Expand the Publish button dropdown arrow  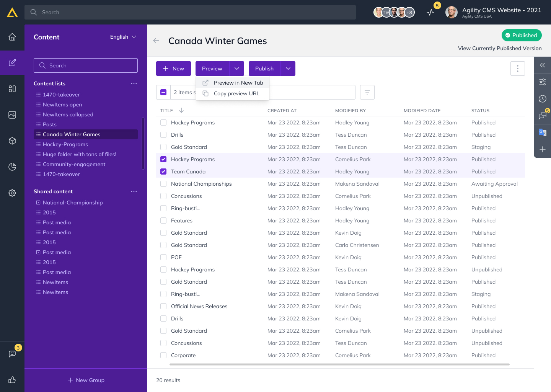click(x=288, y=69)
